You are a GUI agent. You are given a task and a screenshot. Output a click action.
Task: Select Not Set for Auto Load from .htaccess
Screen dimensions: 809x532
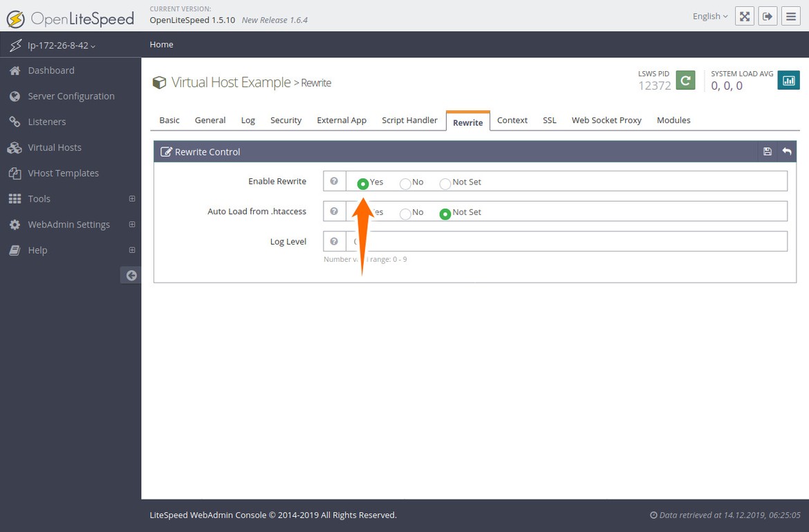pyautogui.click(x=445, y=213)
